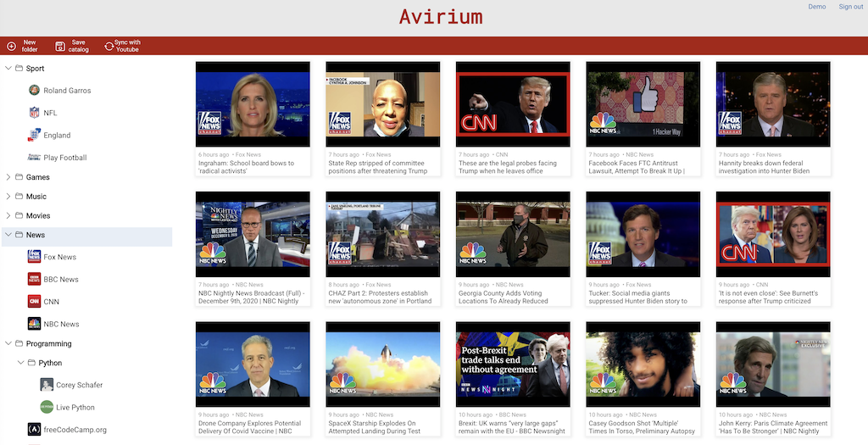The height and width of the screenshot is (445, 868).
Task: Open the Roland Garros channel icon
Action: coord(34,90)
